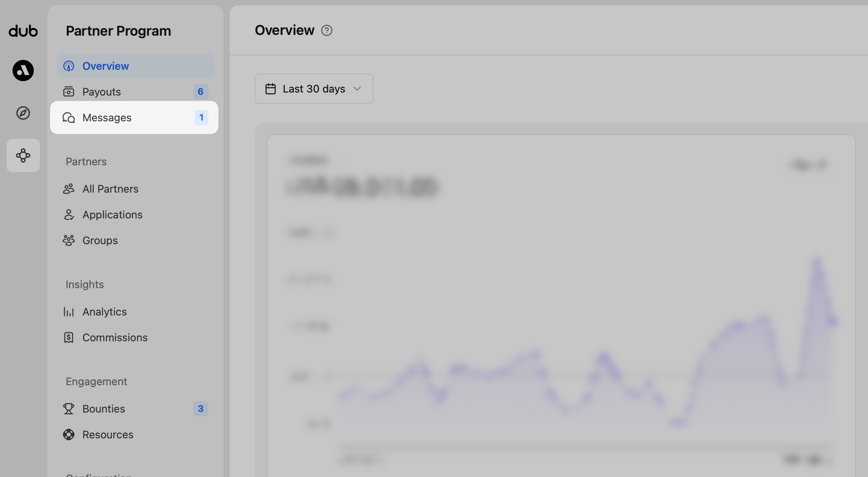
Task: Open the Applications page
Action: (x=135, y=215)
